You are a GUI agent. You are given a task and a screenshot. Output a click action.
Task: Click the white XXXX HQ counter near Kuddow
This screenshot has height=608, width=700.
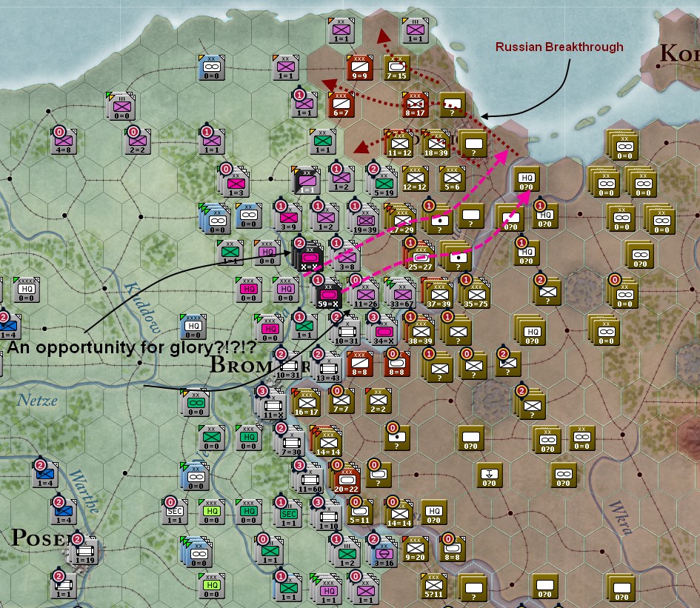193,327
